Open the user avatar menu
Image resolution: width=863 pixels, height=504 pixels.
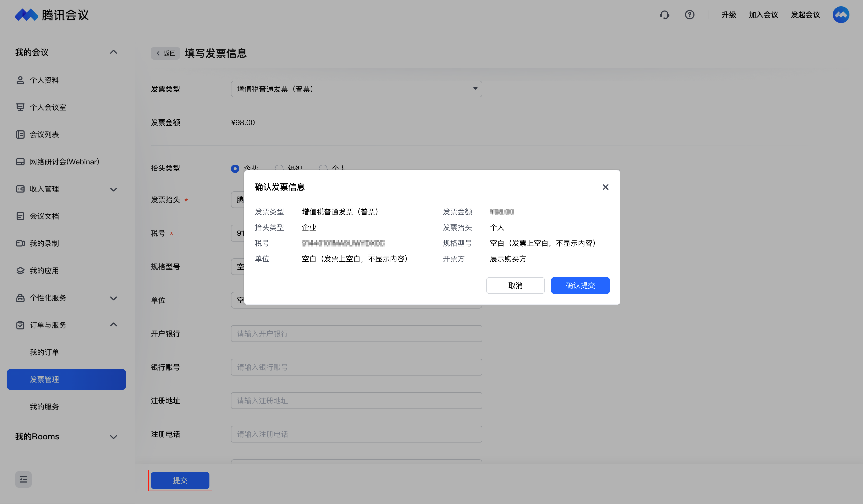point(841,15)
